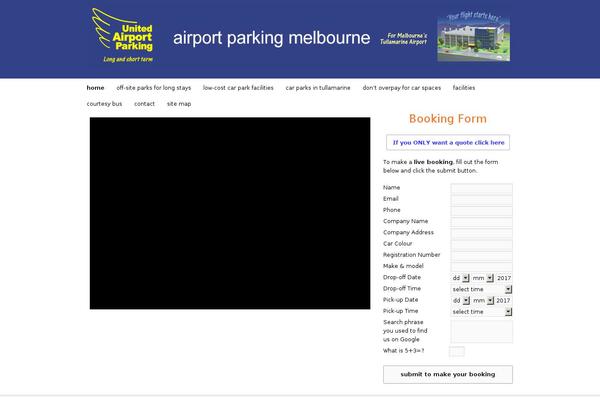Click the Pick-up Date year field
Image resolution: width=600 pixels, height=400 pixels.
pos(504,300)
